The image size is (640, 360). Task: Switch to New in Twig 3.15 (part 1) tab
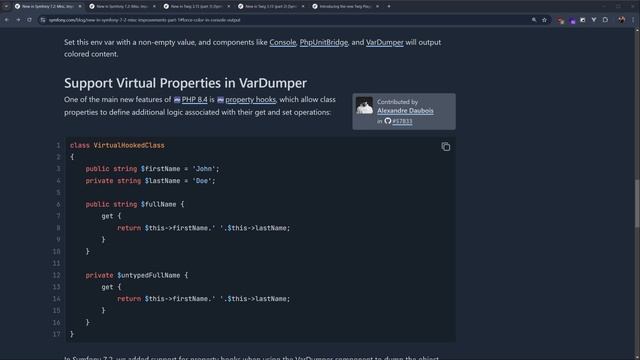[x=197, y=7]
